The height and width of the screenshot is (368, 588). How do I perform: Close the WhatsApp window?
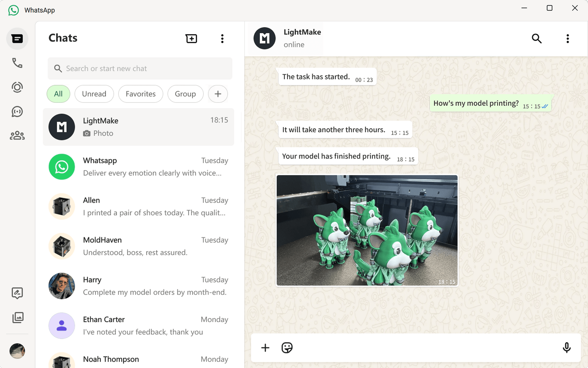click(x=575, y=8)
